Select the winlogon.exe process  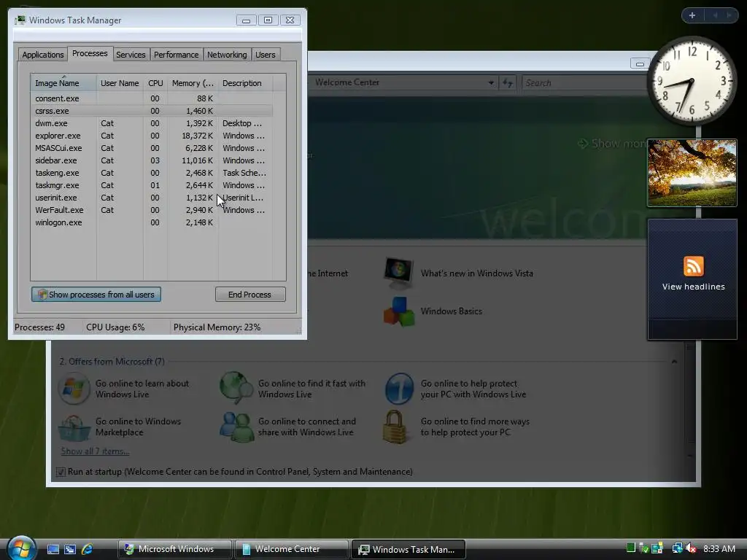tap(152, 222)
